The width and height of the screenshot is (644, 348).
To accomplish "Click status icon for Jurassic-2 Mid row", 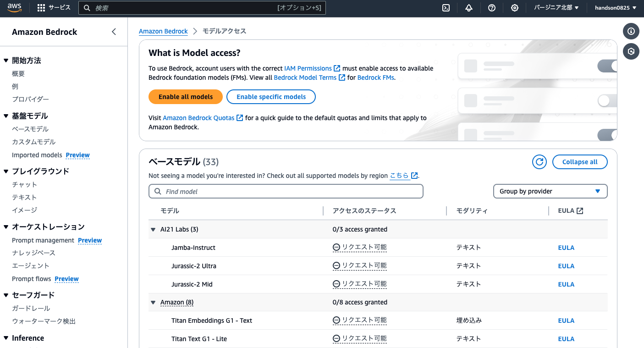I will click(x=336, y=284).
